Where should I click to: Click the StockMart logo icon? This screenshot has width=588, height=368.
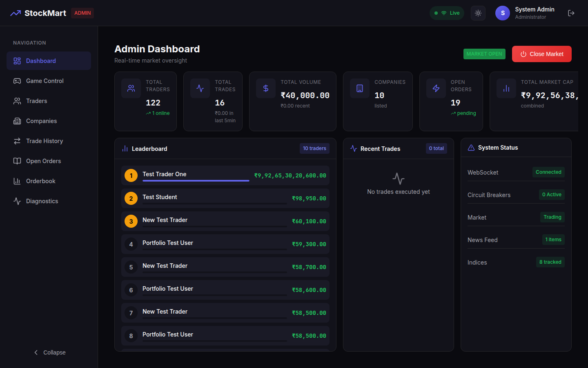click(x=15, y=13)
